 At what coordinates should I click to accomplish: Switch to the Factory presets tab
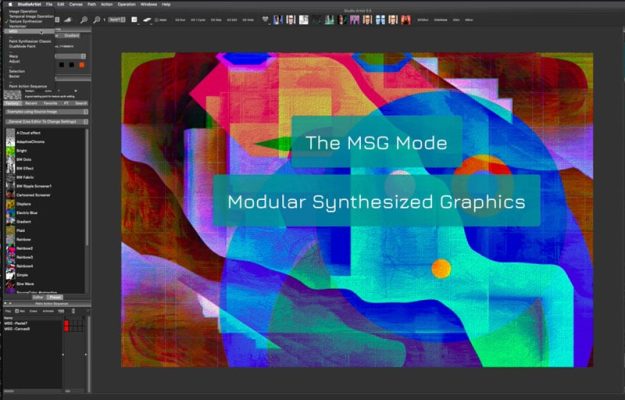click(x=12, y=103)
